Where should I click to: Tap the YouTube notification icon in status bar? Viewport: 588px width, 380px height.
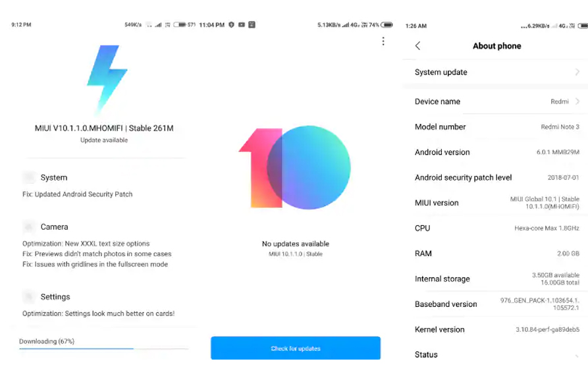242,25
